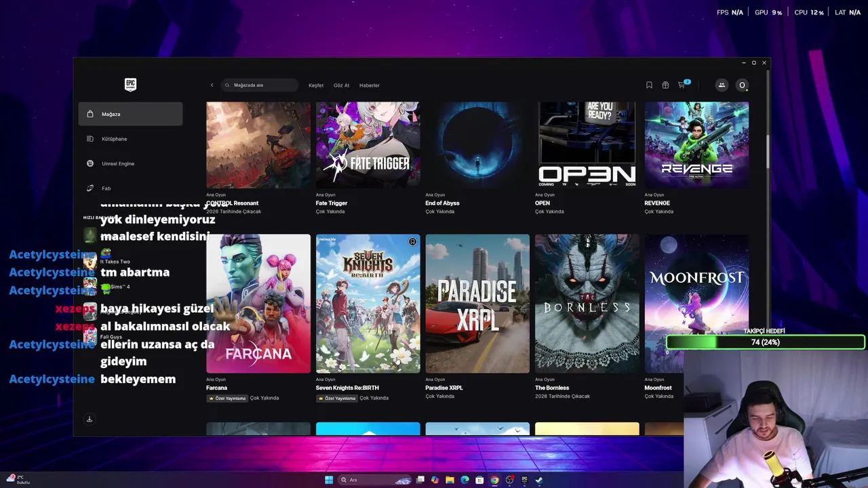Click the store page vertical scrollbar
Screen dimensions: 868x488
pos(768,150)
